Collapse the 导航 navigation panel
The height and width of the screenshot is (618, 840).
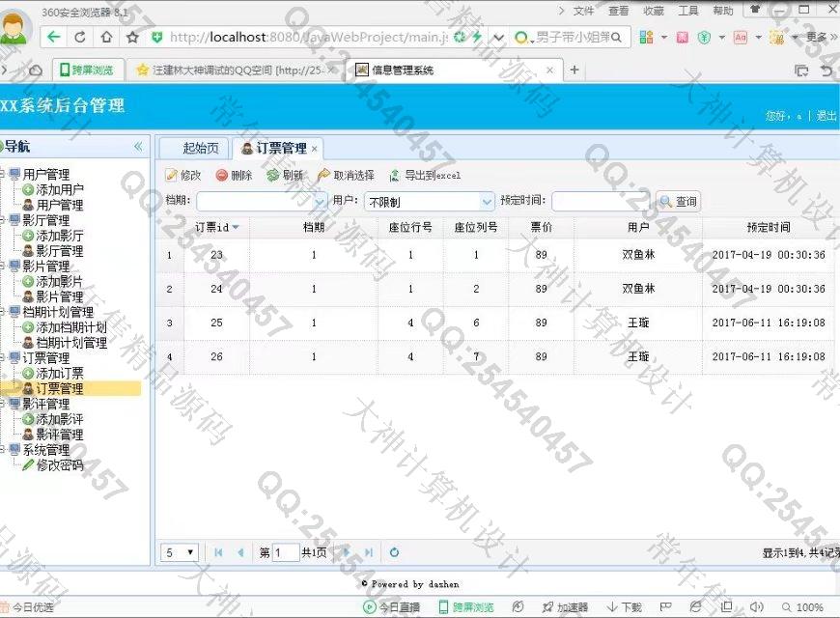tap(138, 147)
